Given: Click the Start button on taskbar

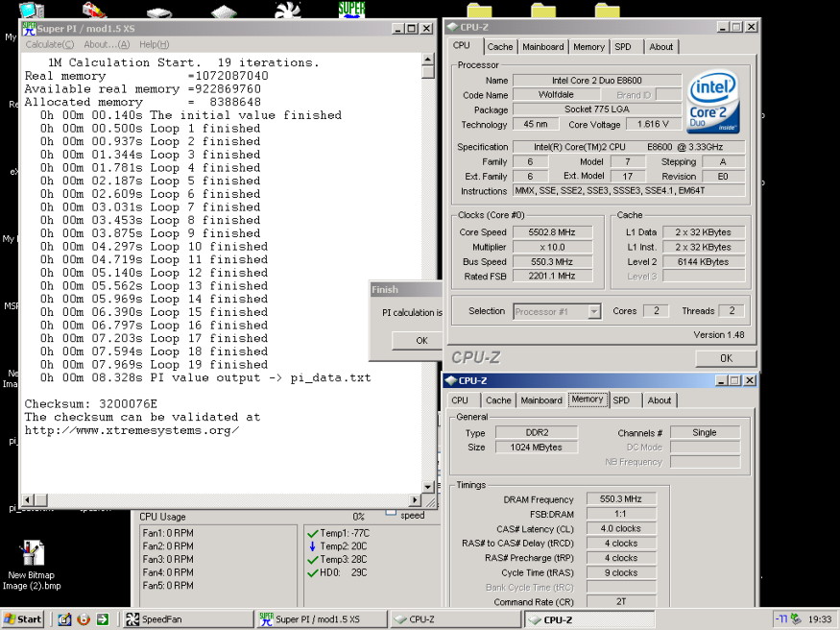Looking at the screenshot, I should [x=22, y=619].
